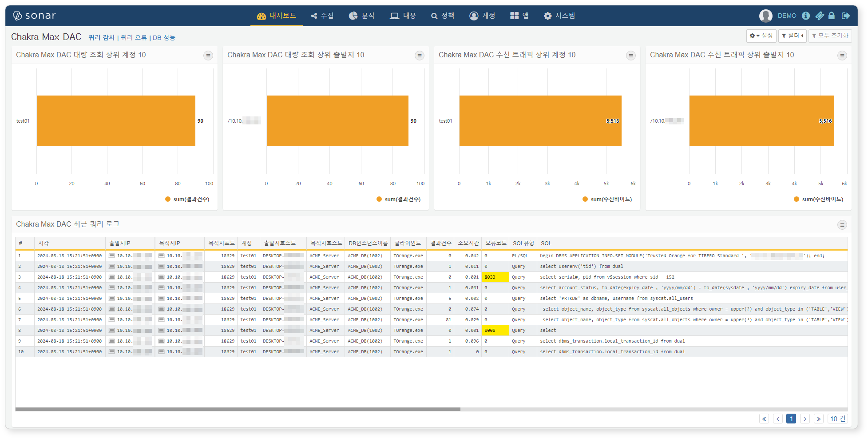Sort by the 목적지포트 column header
Screen dimensions: 868x439
click(x=221, y=243)
